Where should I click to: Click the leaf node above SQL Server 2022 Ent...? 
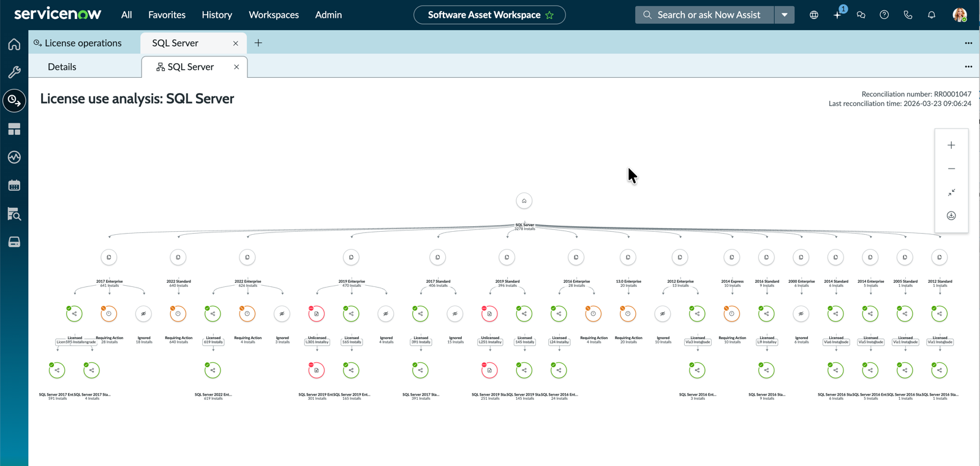(x=213, y=370)
